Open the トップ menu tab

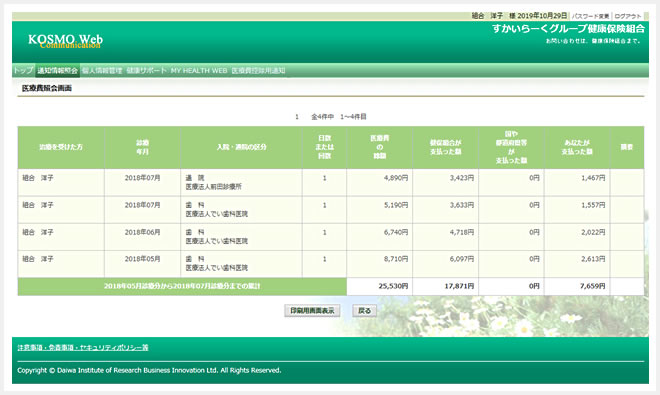pos(23,70)
